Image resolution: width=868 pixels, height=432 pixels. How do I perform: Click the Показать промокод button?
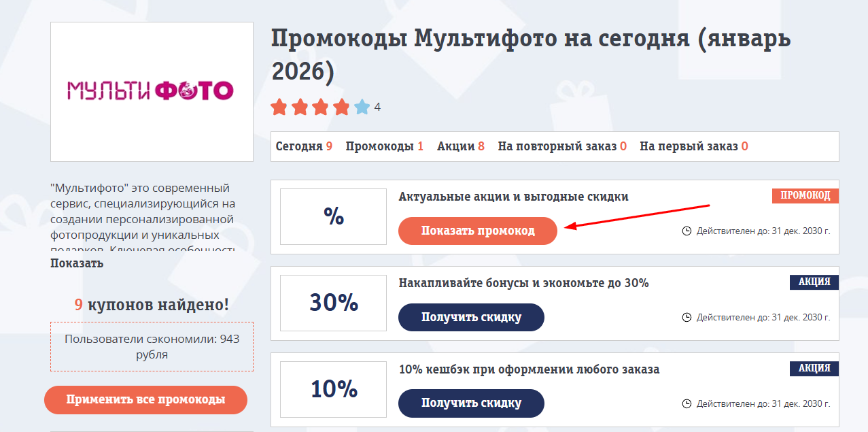(x=477, y=231)
